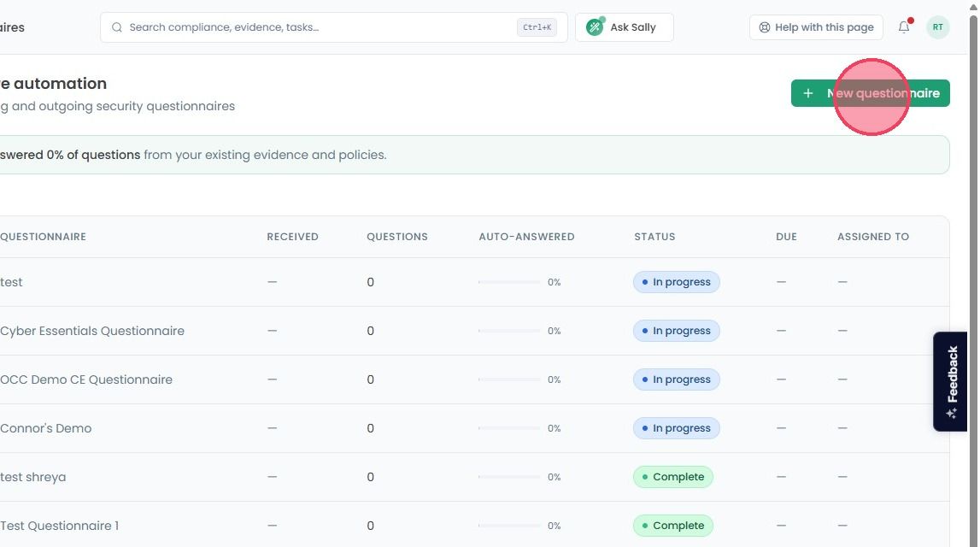980x547 pixels.
Task: Click auto-answered progress bar in 'test' row
Action: (509, 282)
